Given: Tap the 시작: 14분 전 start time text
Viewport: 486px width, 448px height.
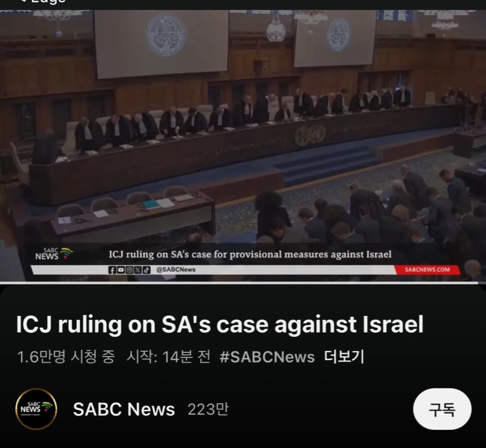Looking at the screenshot, I should [168, 357].
